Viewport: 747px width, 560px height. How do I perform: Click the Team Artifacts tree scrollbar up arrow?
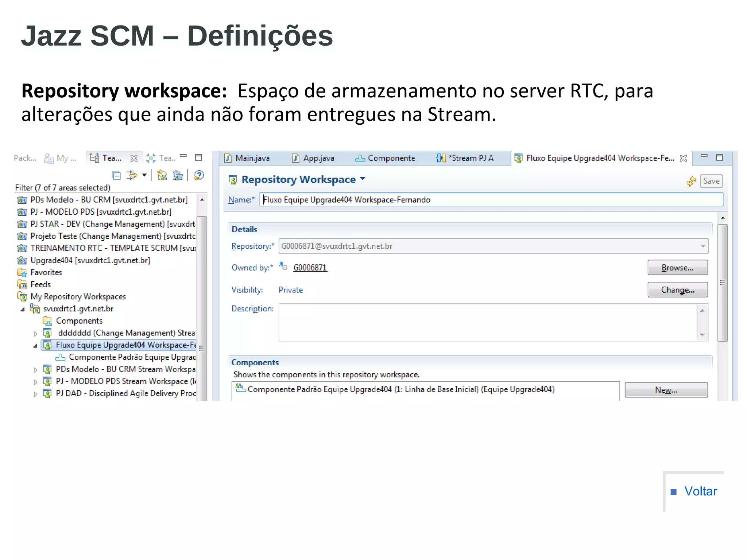pos(202,200)
